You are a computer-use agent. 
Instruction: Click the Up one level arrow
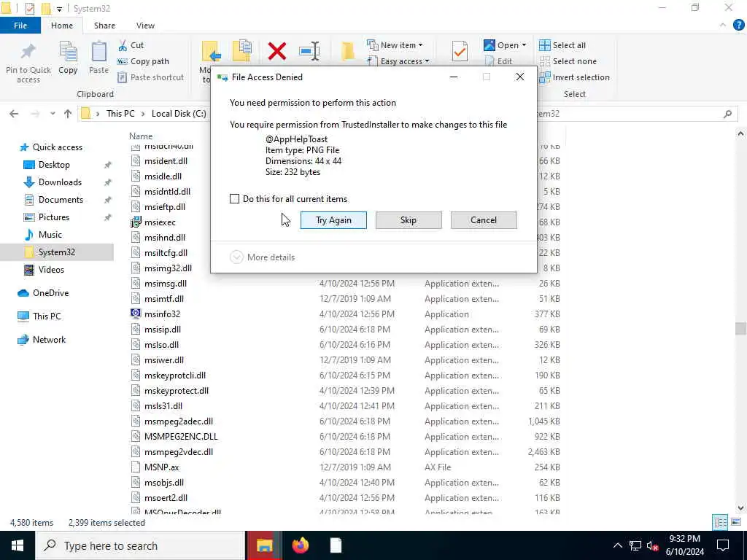[68, 114]
